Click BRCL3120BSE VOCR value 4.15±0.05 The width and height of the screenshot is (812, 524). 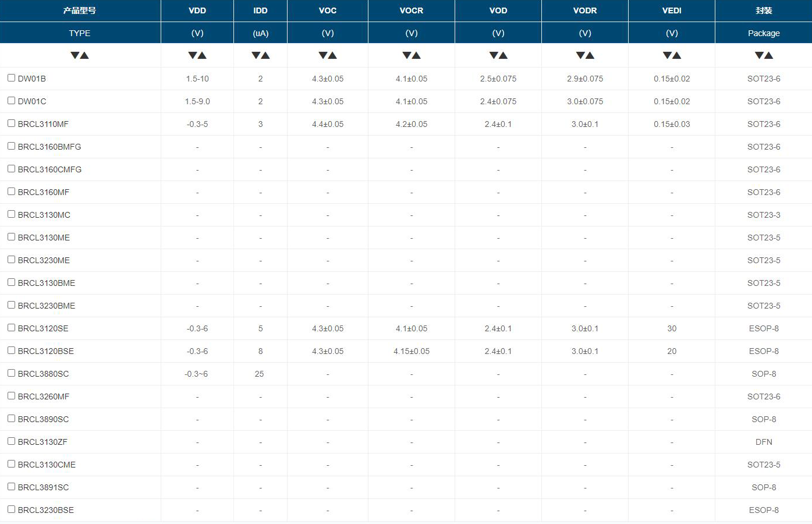[x=412, y=351]
